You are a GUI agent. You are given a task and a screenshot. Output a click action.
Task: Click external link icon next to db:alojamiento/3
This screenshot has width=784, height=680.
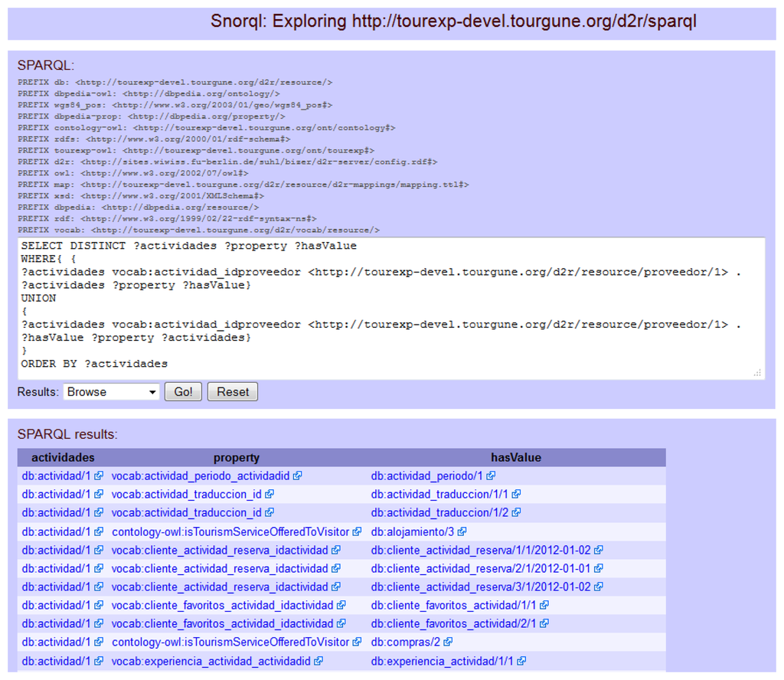[x=462, y=531]
